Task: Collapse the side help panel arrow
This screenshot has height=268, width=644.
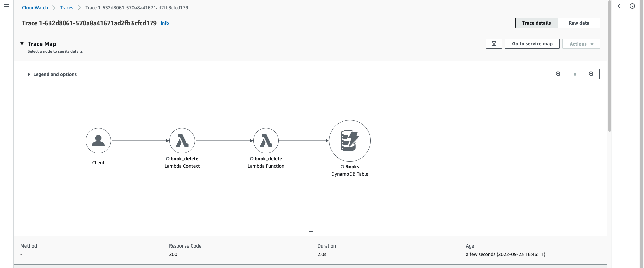Action: coord(619,6)
